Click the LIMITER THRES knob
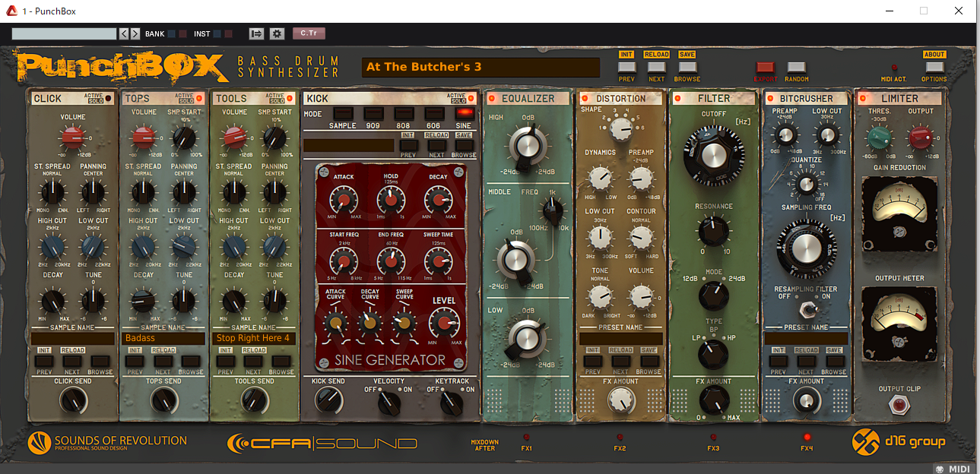This screenshot has width=980, height=474. click(x=880, y=138)
